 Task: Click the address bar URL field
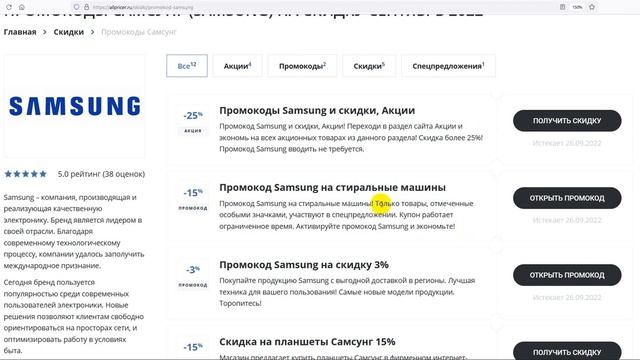(318, 7)
